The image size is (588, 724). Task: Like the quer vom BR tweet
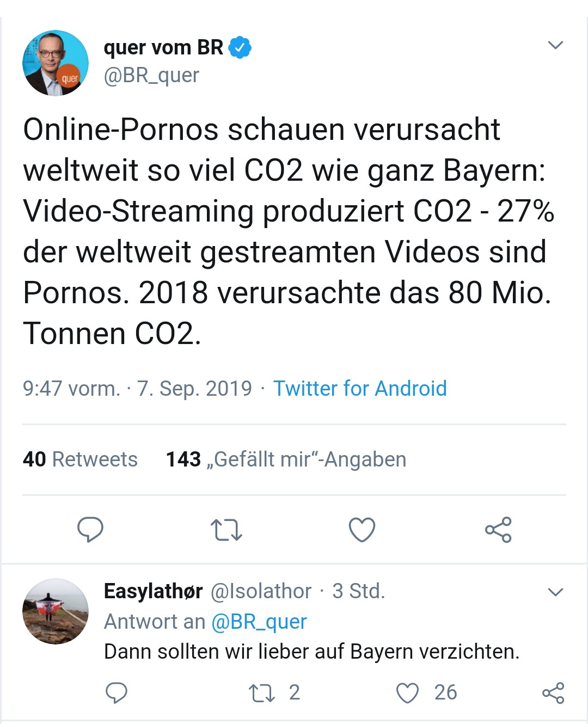(x=362, y=530)
